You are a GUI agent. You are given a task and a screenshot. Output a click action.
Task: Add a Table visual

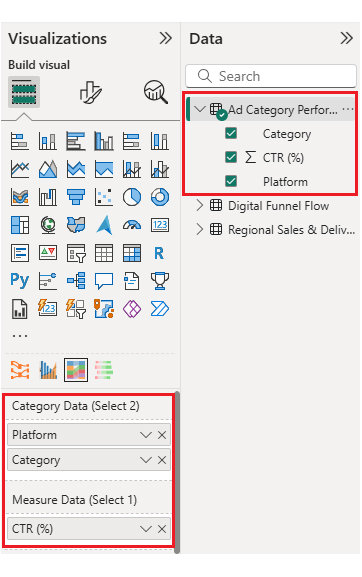104,253
